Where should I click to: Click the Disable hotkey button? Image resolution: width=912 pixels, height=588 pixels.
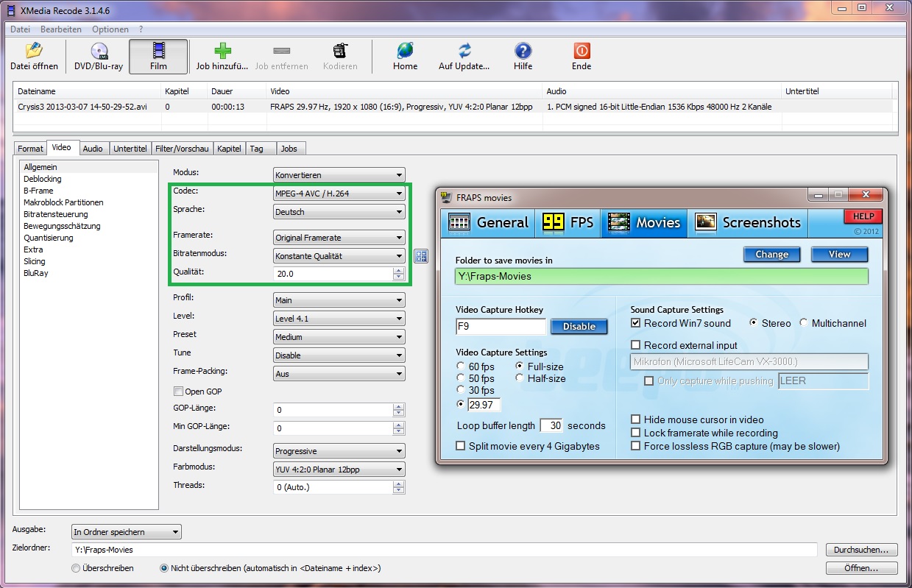click(x=579, y=326)
